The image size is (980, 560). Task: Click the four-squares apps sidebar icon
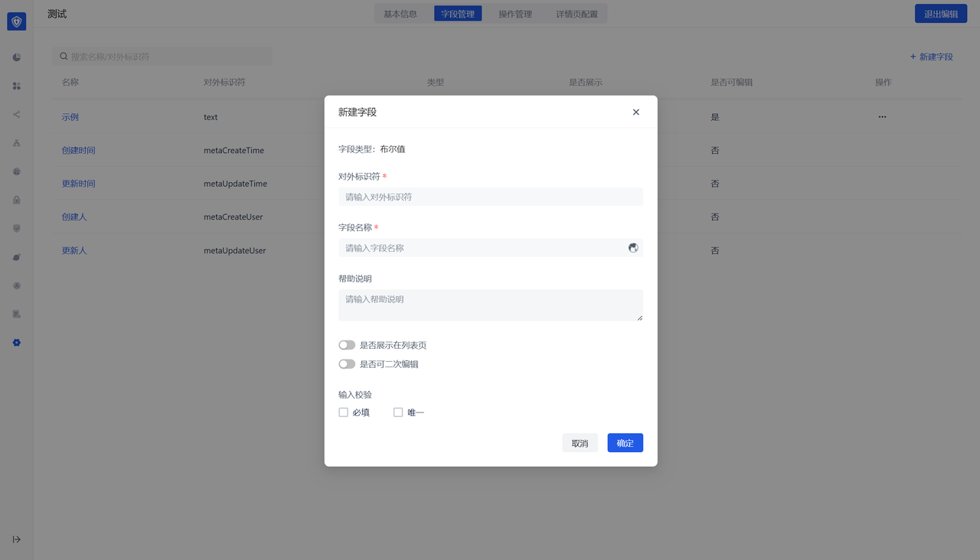point(17,86)
